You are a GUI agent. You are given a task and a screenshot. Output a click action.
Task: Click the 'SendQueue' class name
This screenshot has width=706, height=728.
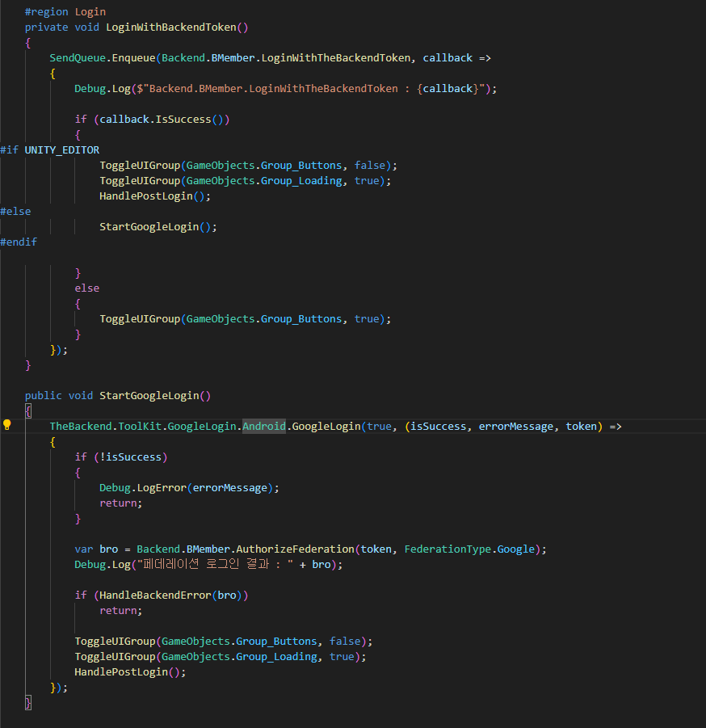pyautogui.click(x=78, y=58)
